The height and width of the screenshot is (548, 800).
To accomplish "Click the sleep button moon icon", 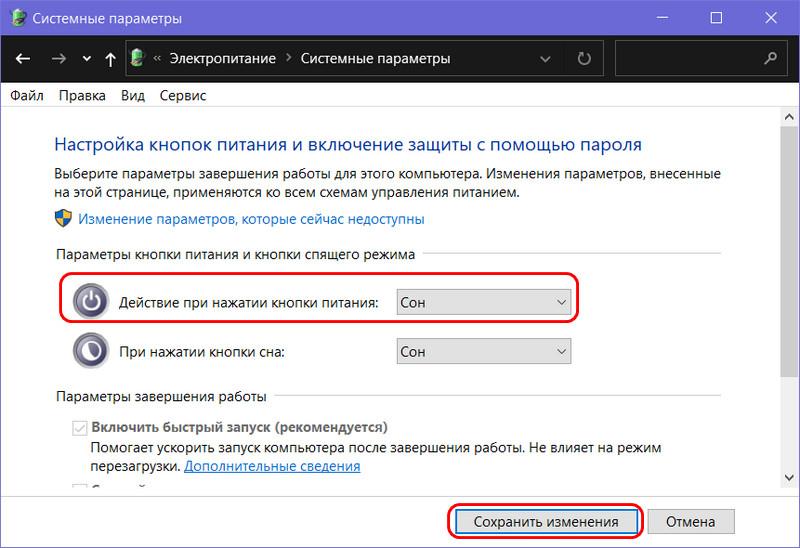I will pyautogui.click(x=91, y=351).
